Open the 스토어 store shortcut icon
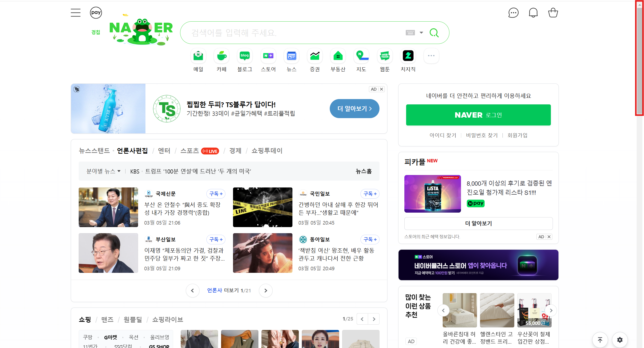The width and height of the screenshot is (644, 348). pyautogui.click(x=268, y=56)
